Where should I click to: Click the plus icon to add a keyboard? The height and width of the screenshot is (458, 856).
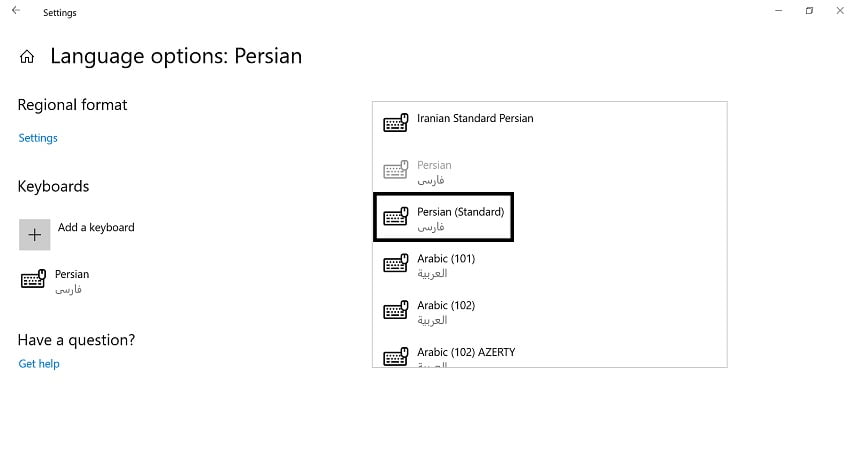(34, 235)
